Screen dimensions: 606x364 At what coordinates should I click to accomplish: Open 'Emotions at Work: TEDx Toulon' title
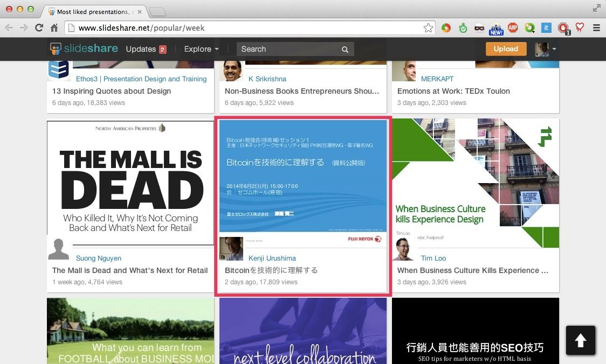click(x=453, y=91)
